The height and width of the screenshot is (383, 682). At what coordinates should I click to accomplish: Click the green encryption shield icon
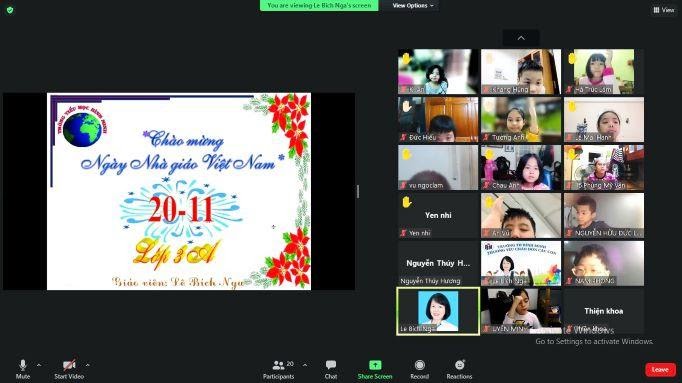10,10
